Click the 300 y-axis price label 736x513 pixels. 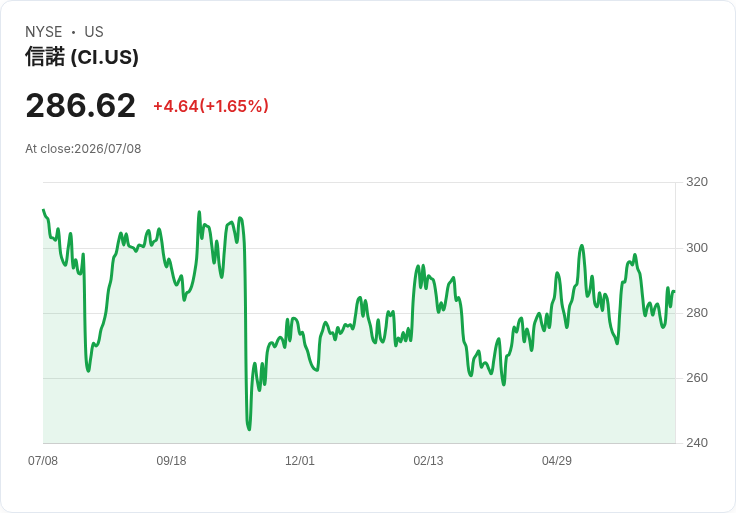pyautogui.click(x=697, y=248)
